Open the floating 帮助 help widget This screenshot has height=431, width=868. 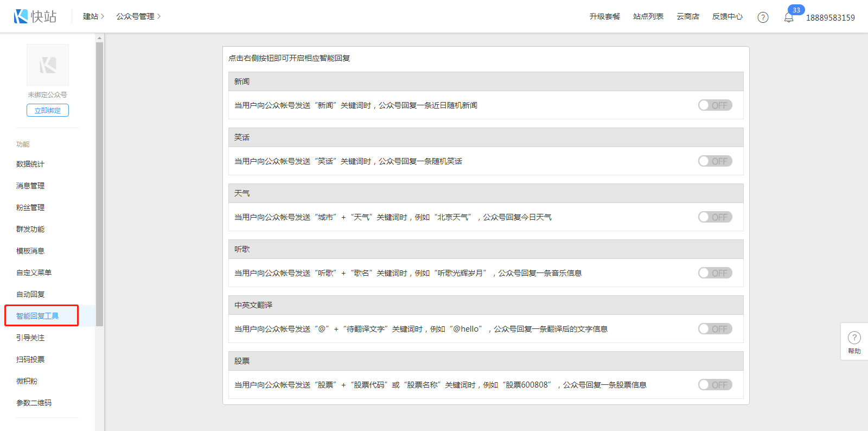coord(854,342)
